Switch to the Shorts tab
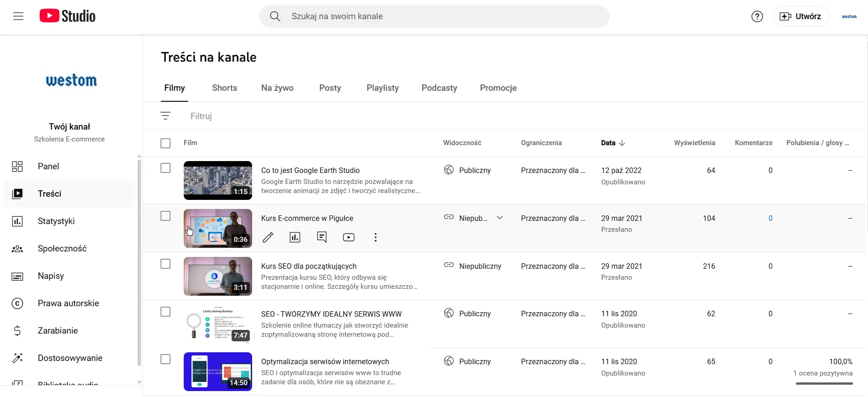The width and height of the screenshot is (868, 397). [x=224, y=88]
